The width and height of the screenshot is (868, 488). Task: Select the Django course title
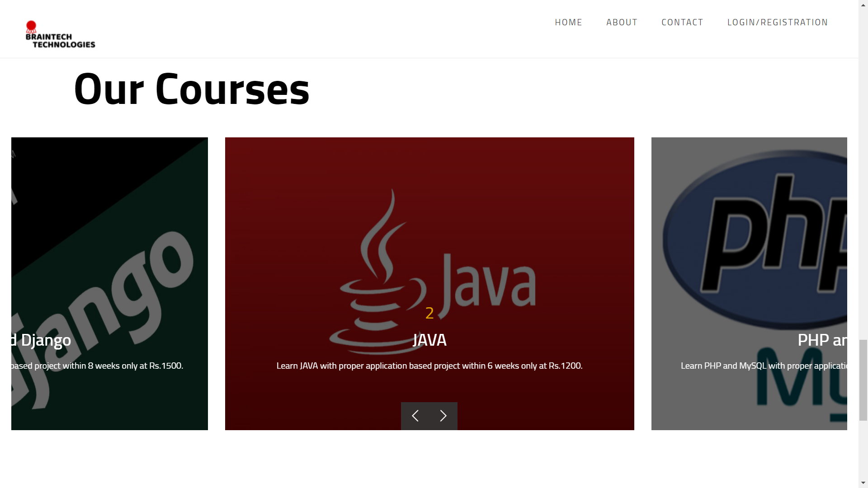pos(41,340)
